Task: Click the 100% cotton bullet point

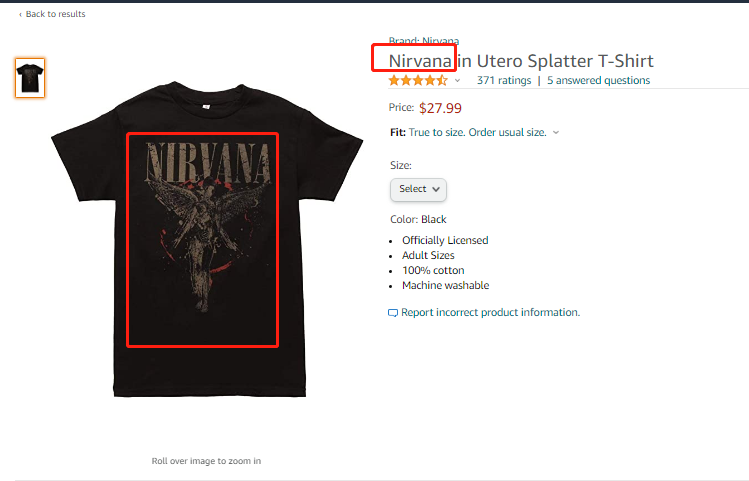Action: pyautogui.click(x=433, y=270)
